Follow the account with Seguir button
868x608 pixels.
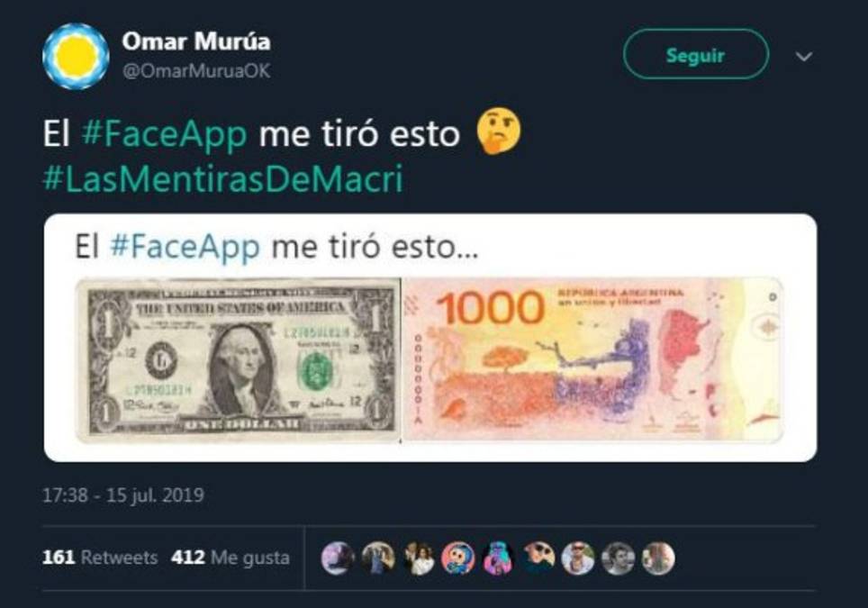(x=696, y=54)
